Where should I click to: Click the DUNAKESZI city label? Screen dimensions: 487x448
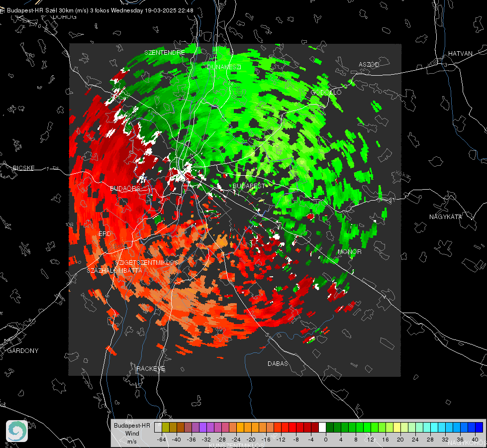[x=224, y=67]
